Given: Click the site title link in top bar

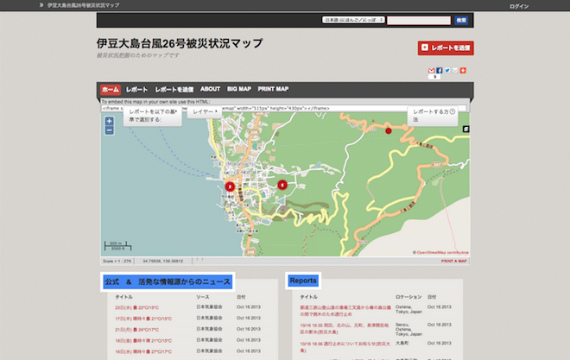Looking at the screenshot, I should (83, 5).
